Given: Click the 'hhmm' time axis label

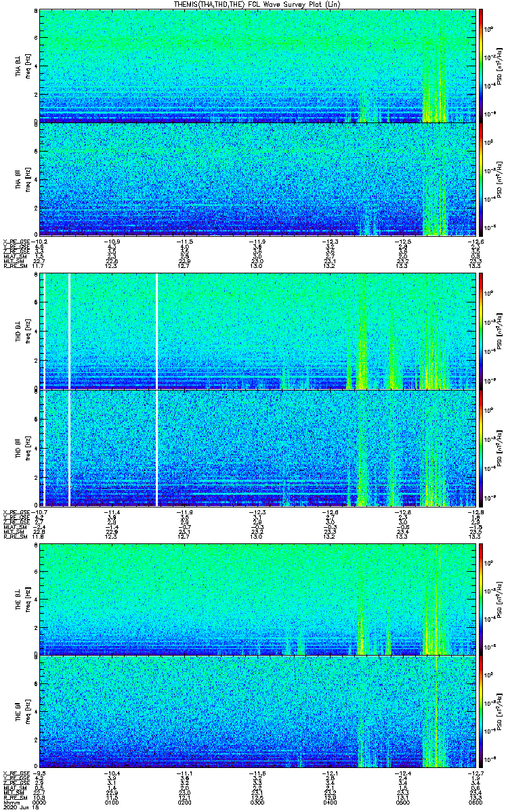Looking at the screenshot, I should click(10, 803).
